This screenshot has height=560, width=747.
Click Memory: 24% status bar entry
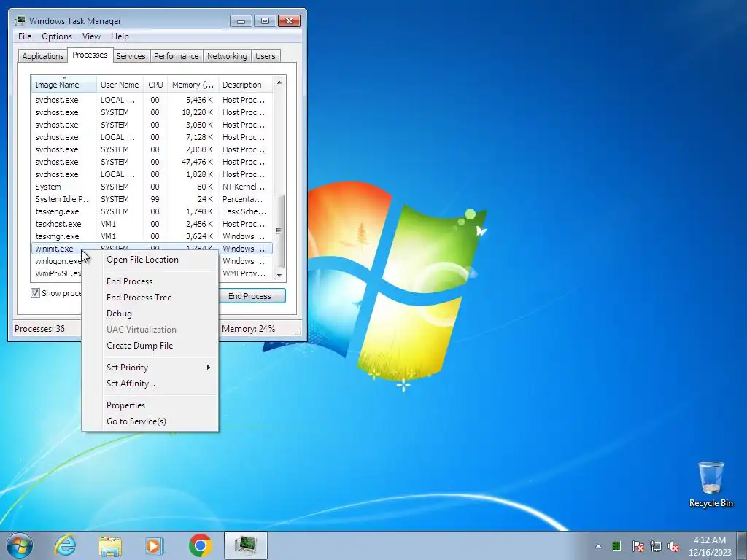[x=248, y=329]
